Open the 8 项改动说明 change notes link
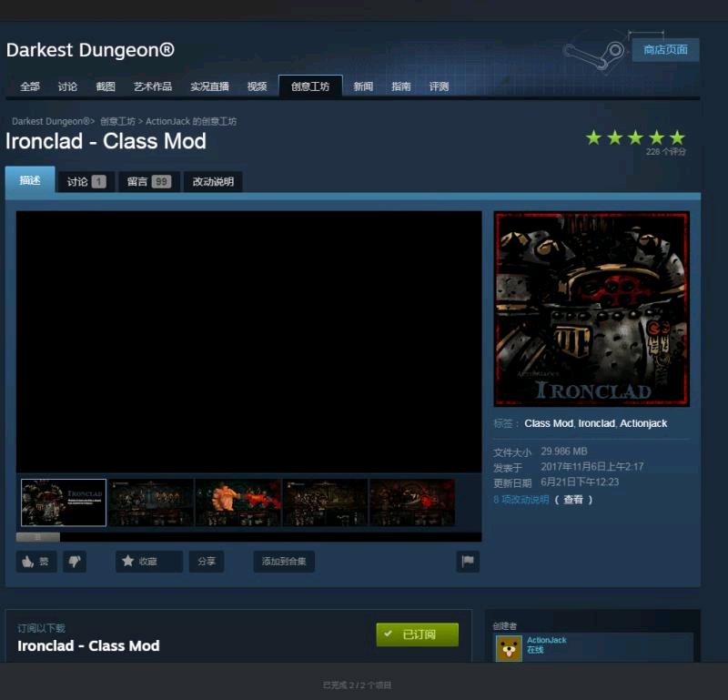Image resolution: width=728 pixels, height=700 pixels. (521, 500)
